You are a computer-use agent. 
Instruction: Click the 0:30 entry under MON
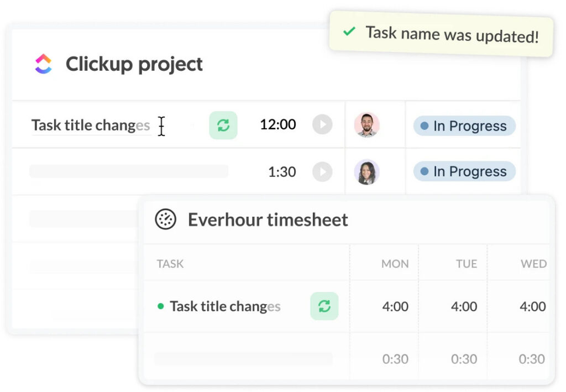pos(395,359)
